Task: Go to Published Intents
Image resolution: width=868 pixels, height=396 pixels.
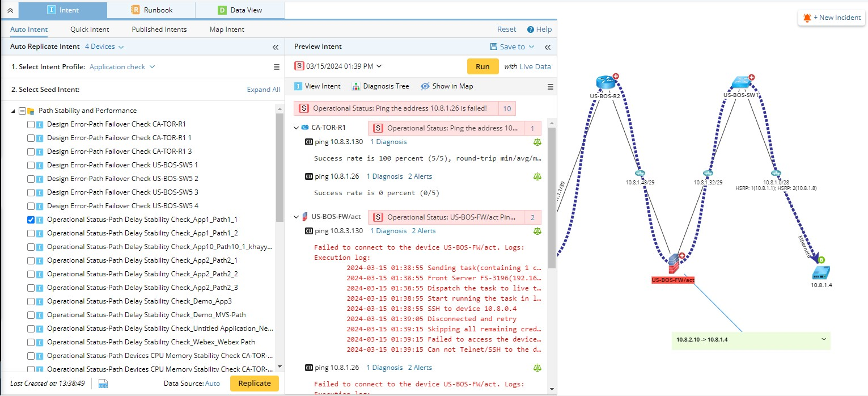Action: click(159, 30)
